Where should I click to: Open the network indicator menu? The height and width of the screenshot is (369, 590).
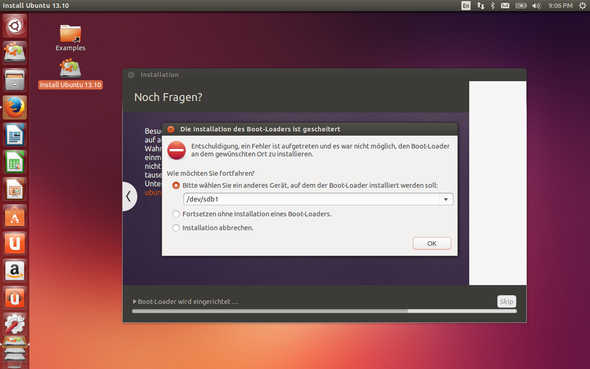pyautogui.click(x=481, y=6)
